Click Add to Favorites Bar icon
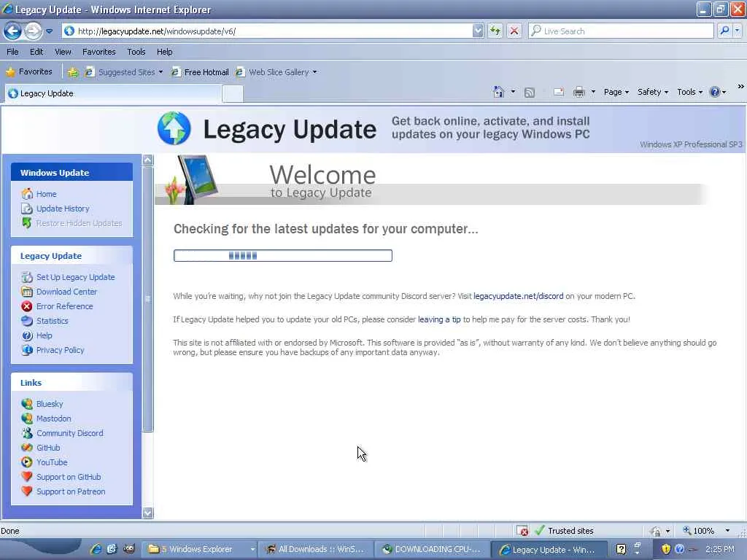Viewport: 747px width, 560px height. coord(72,72)
